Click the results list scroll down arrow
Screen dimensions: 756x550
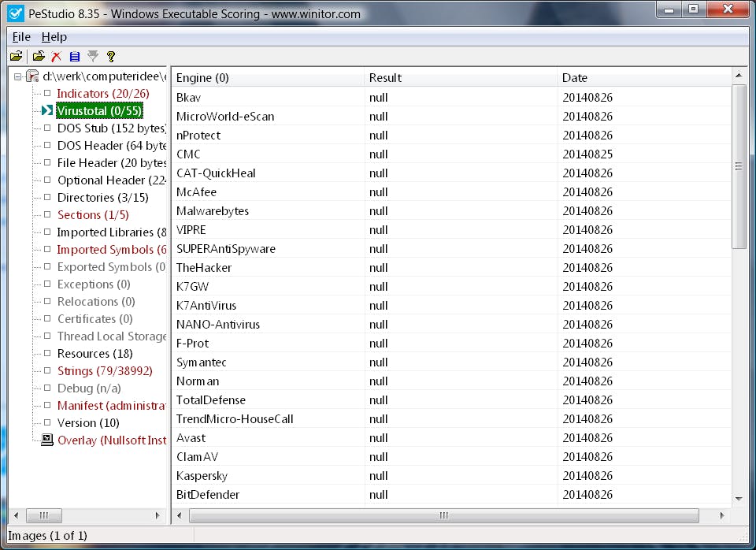click(739, 499)
